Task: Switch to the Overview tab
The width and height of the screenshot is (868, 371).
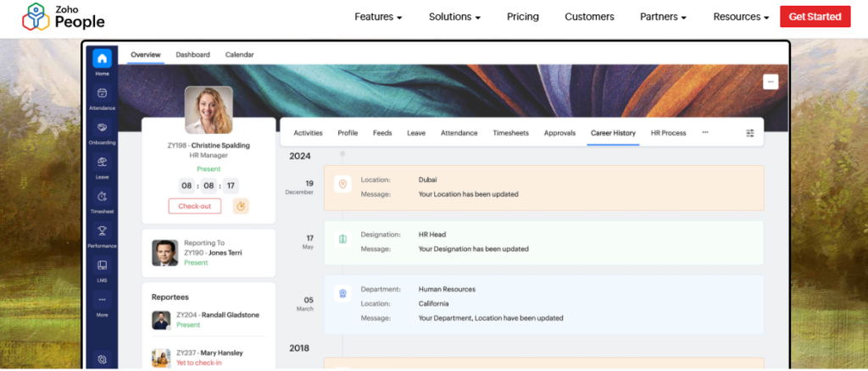Action: [x=146, y=55]
